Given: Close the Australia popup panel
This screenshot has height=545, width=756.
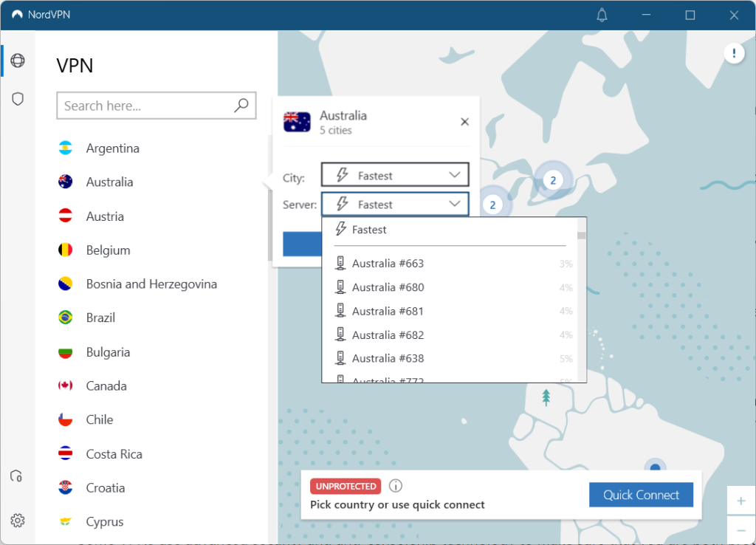Looking at the screenshot, I should click(464, 122).
